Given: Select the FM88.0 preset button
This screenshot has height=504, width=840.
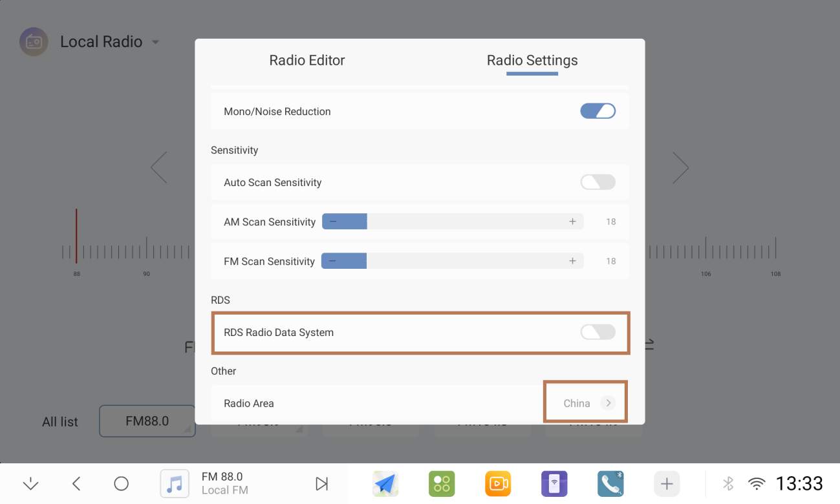Looking at the screenshot, I should pyautogui.click(x=147, y=421).
